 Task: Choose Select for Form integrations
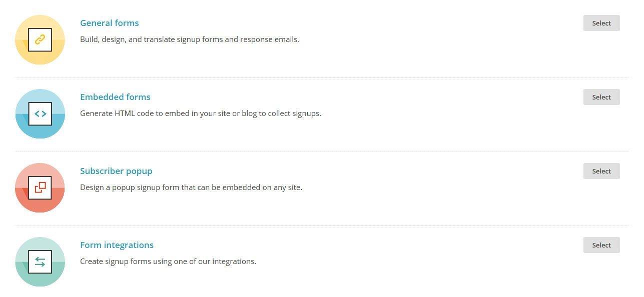(601, 245)
